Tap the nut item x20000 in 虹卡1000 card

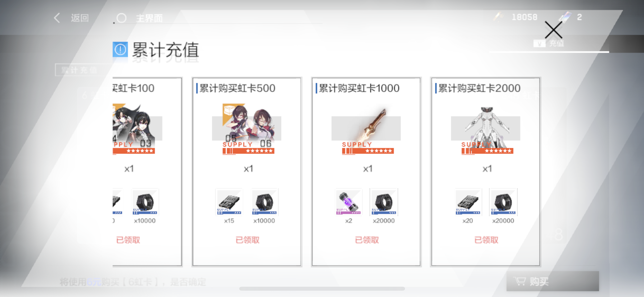(384, 202)
